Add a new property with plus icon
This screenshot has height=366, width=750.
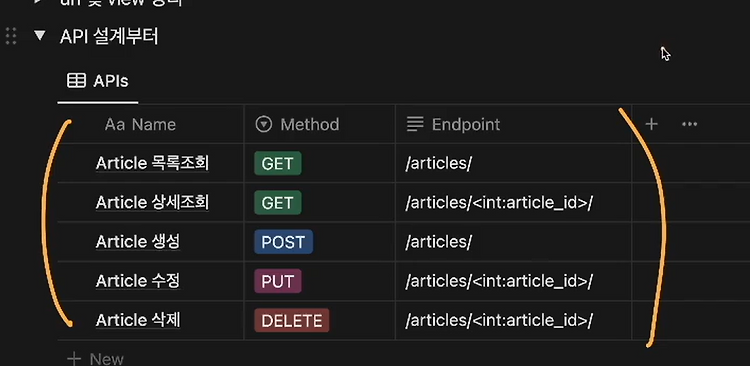coord(651,124)
